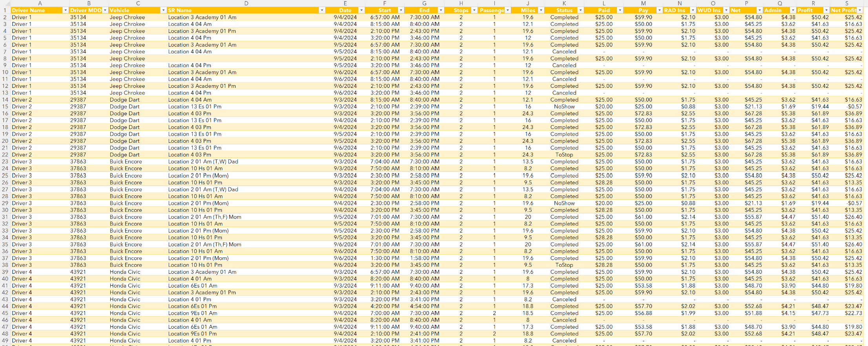
Task: Click the NoShow status cell in row 15
Action: [x=564, y=107]
